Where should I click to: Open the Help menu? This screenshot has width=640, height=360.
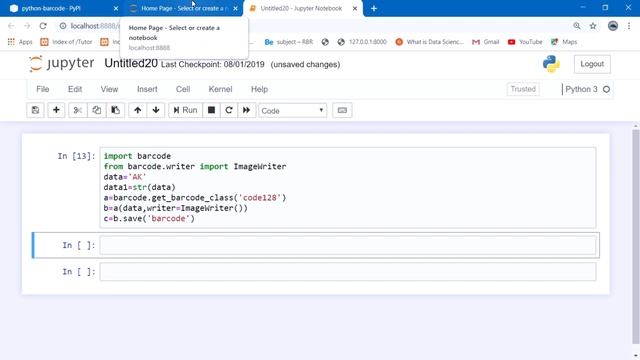(260, 89)
